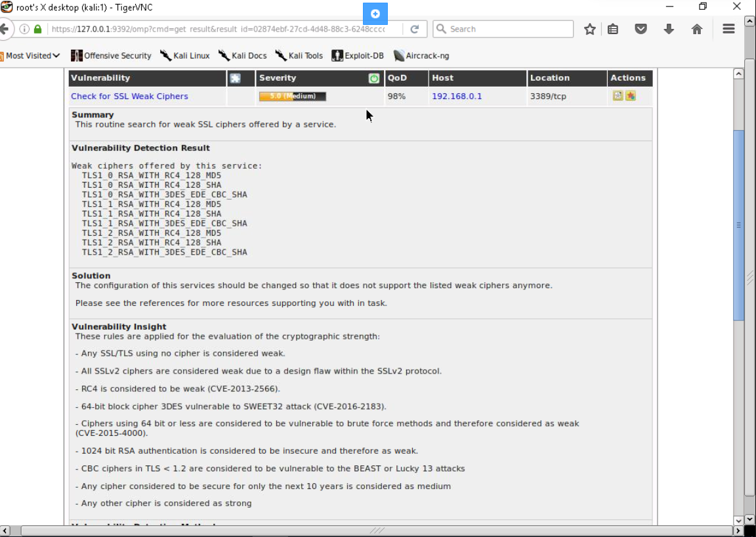The width and height of the screenshot is (756, 537).
Task: Click the add override icon in Actions
Action: tap(631, 96)
